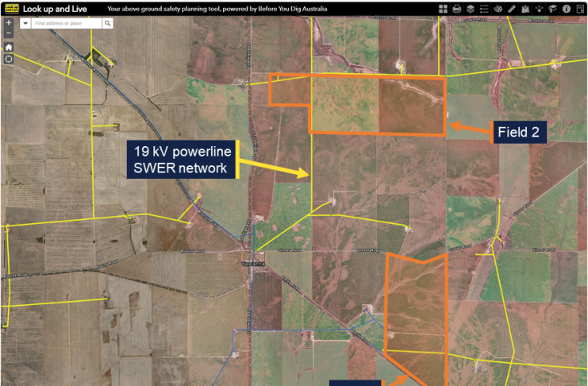Viewport: 588px width, 386px height.
Task: Select the measurement ruler tool
Action: [x=512, y=9]
